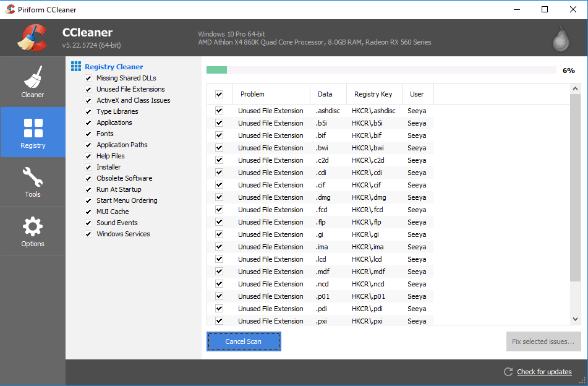The width and height of the screenshot is (588, 386).
Task: Click the scan progress bar
Action: click(381, 70)
